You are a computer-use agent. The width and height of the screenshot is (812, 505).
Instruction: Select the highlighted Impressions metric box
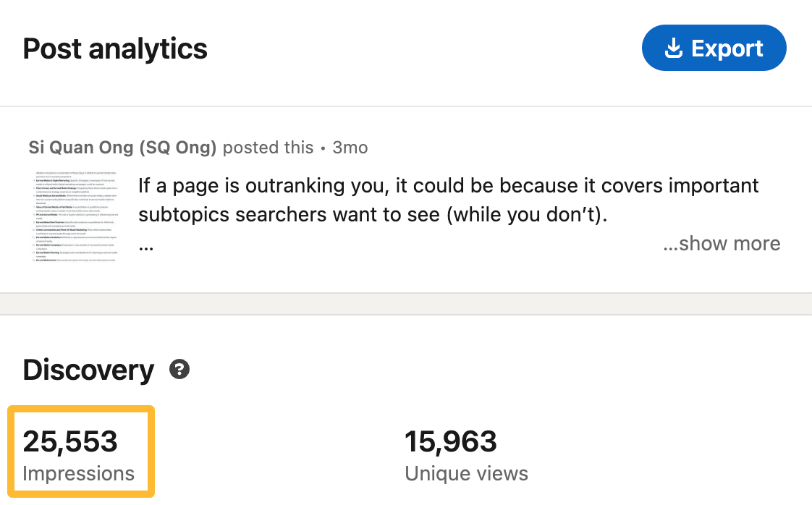(x=81, y=450)
